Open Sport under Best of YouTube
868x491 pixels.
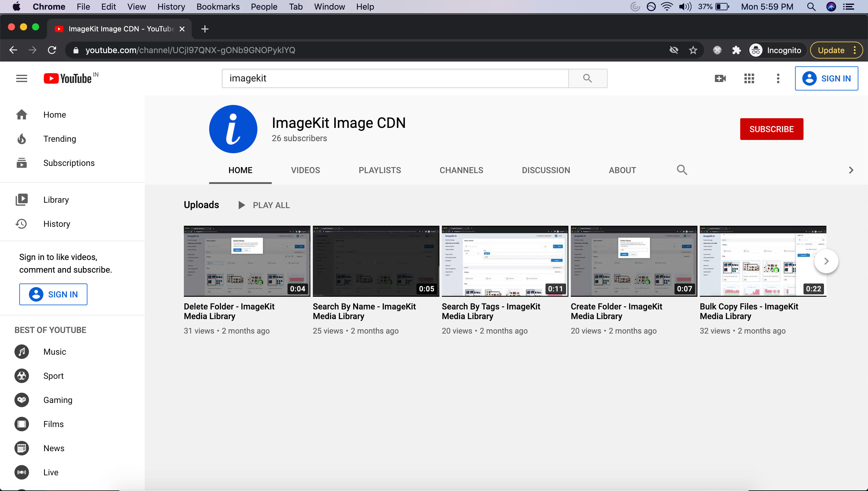[x=72, y=376]
